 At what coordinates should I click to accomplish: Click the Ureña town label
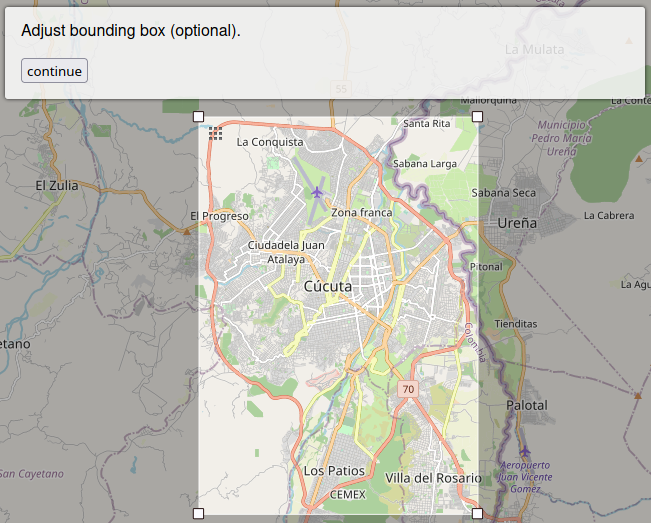(517, 223)
